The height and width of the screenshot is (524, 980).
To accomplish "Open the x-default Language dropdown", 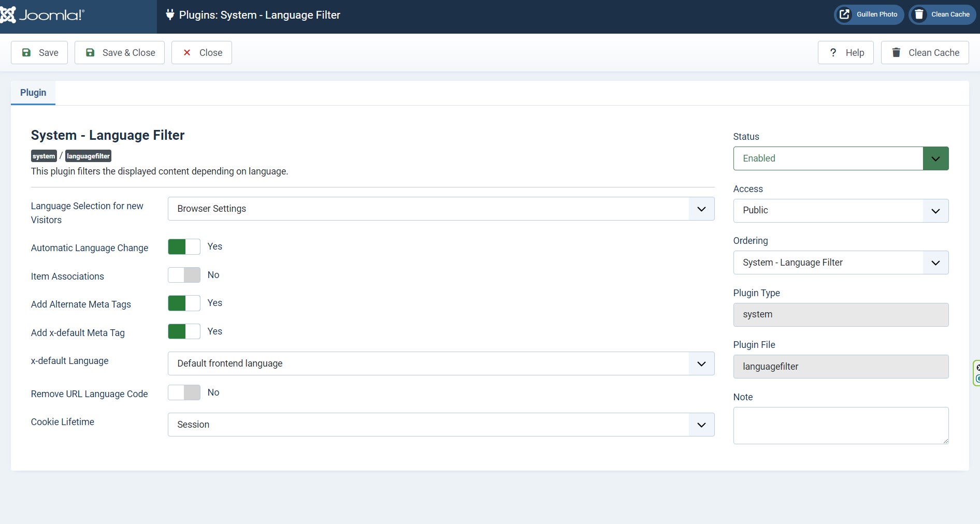I will [441, 363].
